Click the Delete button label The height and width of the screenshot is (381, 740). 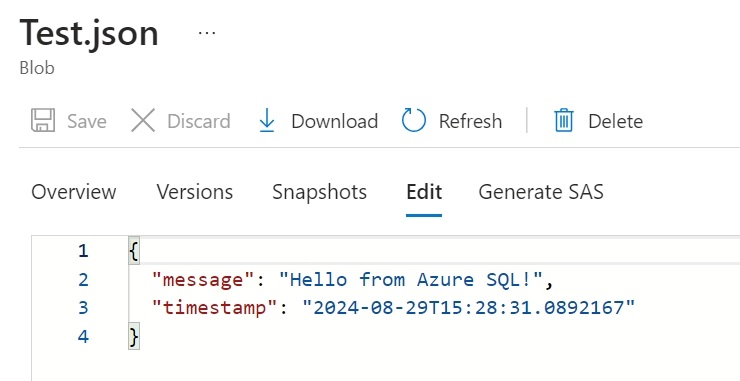[x=615, y=121]
